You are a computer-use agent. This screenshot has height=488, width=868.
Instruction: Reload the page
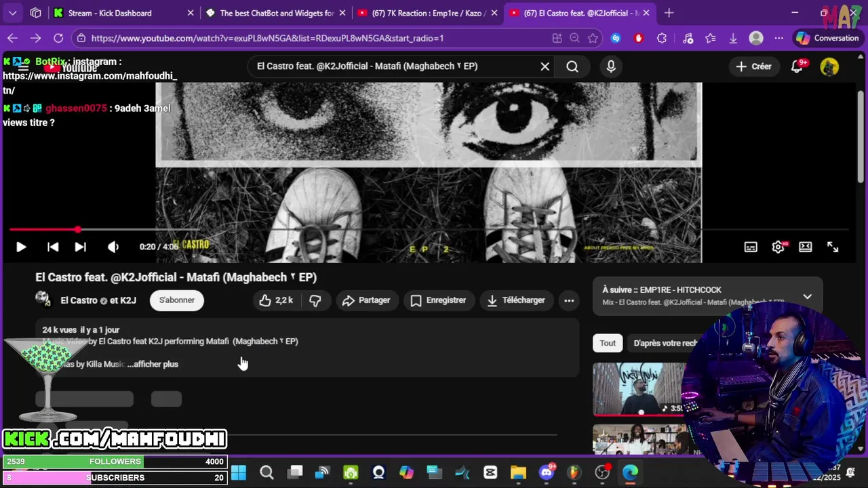[58, 38]
